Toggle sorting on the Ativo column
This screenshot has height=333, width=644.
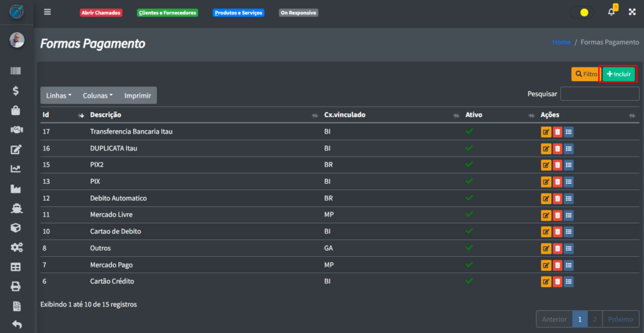[x=491, y=115]
